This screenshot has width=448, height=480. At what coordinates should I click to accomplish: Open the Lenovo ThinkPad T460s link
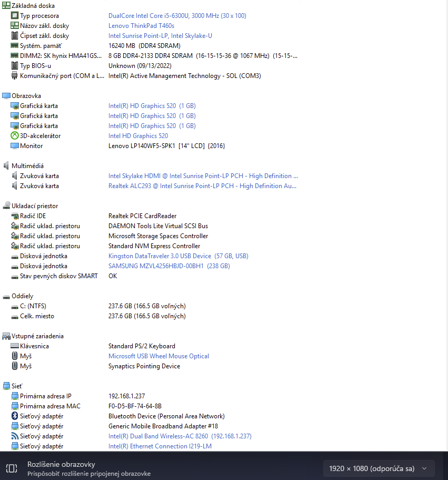coord(141,25)
